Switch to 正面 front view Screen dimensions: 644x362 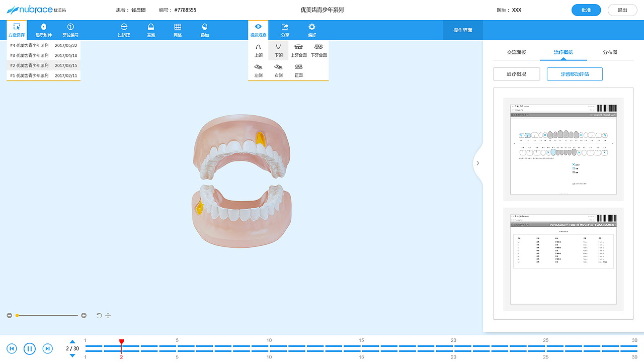pyautogui.click(x=298, y=70)
